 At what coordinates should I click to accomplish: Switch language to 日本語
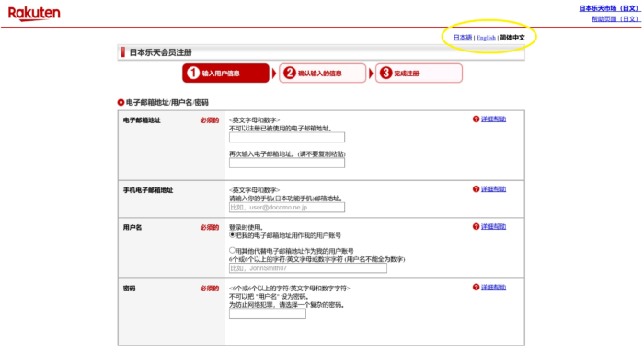point(463,38)
